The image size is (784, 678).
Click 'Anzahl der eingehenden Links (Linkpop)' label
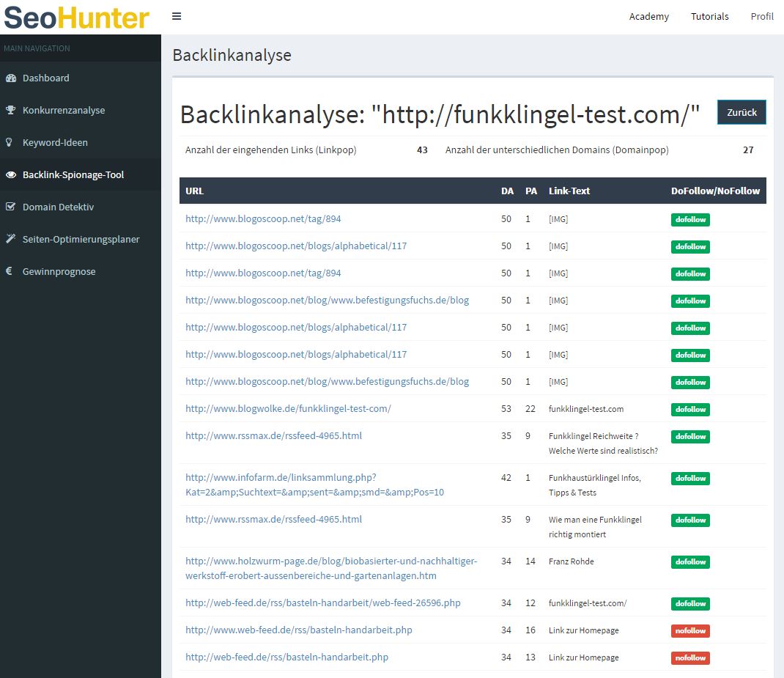point(270,150)
